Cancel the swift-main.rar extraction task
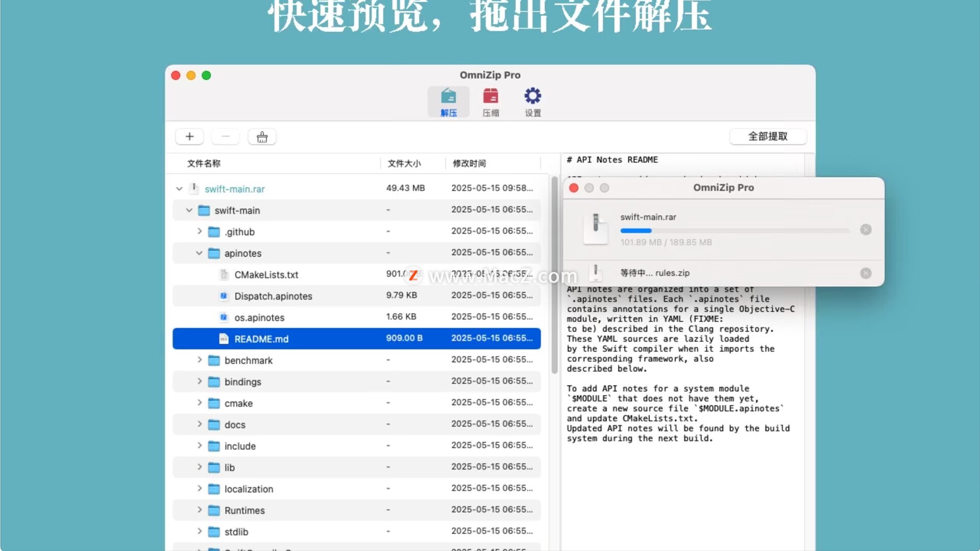Viewport: 980px width, 551px height. click(866, 230)
